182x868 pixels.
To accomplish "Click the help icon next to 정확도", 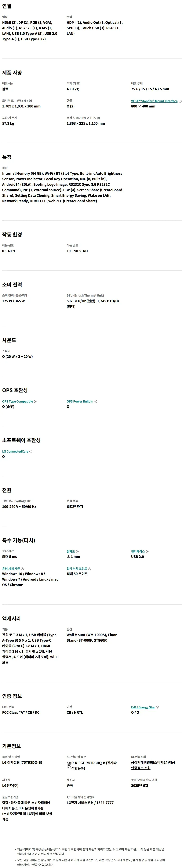I will [77, 552].
